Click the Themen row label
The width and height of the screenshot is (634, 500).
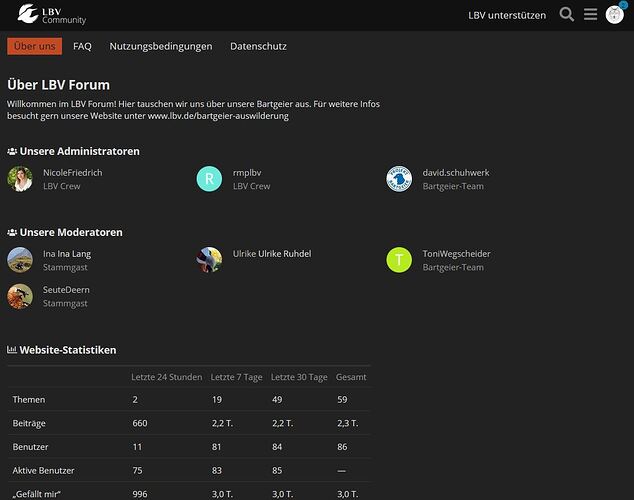click(29, 399)
